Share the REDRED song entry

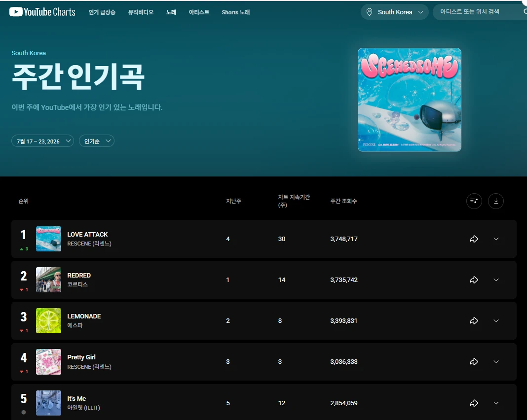[474, 280]
